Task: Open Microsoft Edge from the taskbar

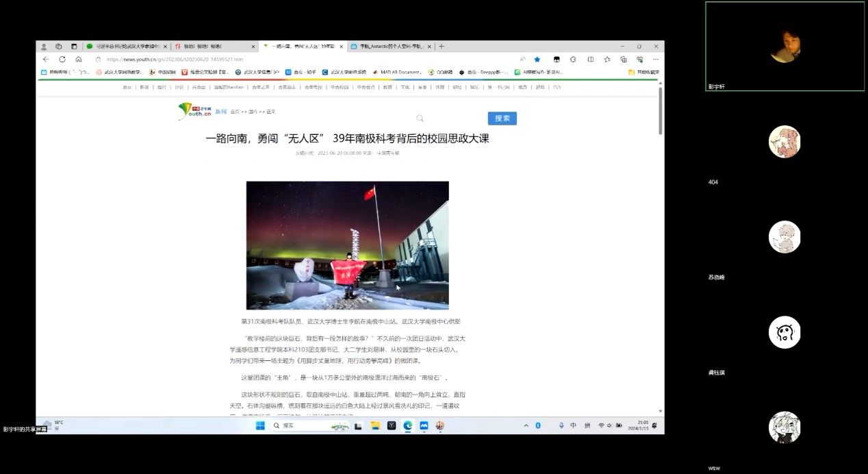Action: (408, 425)
